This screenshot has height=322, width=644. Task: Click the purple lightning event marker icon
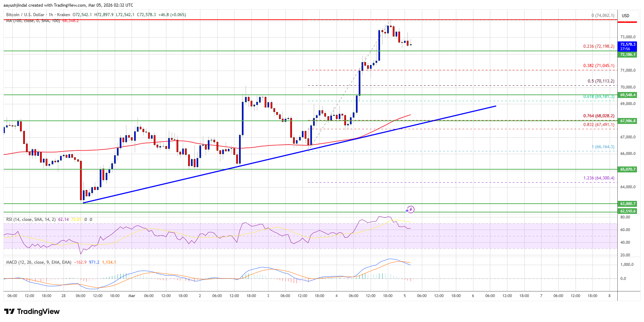click(410, 210)
